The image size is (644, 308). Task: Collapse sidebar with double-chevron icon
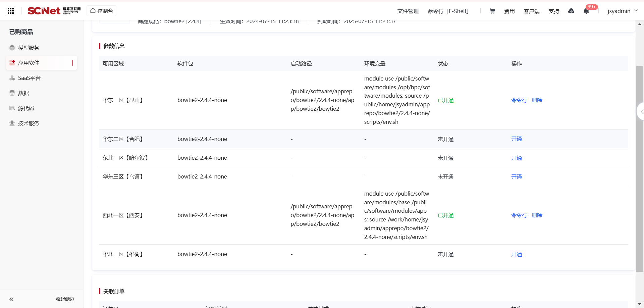click(11, 299)
